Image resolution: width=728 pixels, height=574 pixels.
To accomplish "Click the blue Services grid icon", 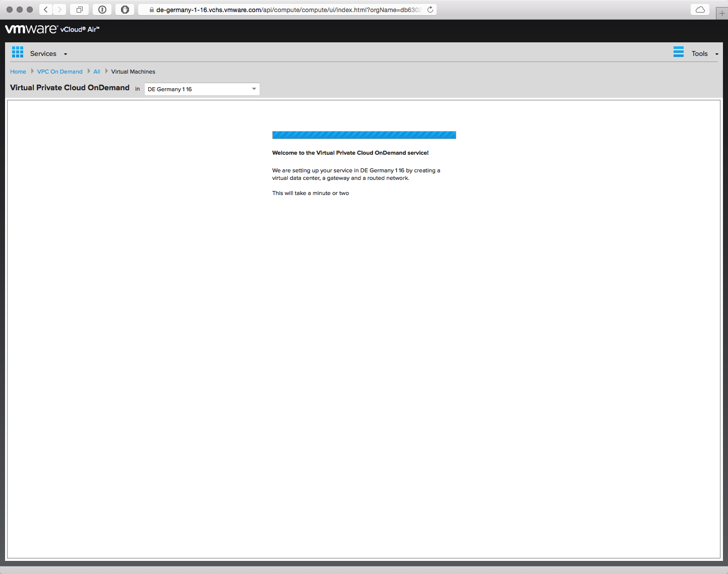I will (18, 52).
